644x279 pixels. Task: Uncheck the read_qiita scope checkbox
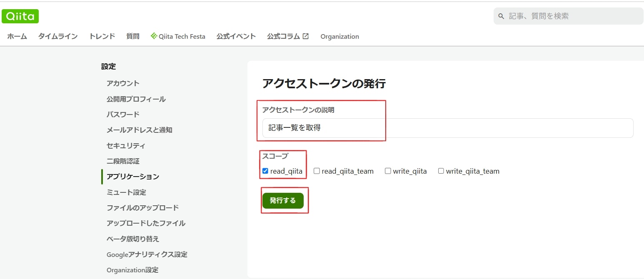265,171
